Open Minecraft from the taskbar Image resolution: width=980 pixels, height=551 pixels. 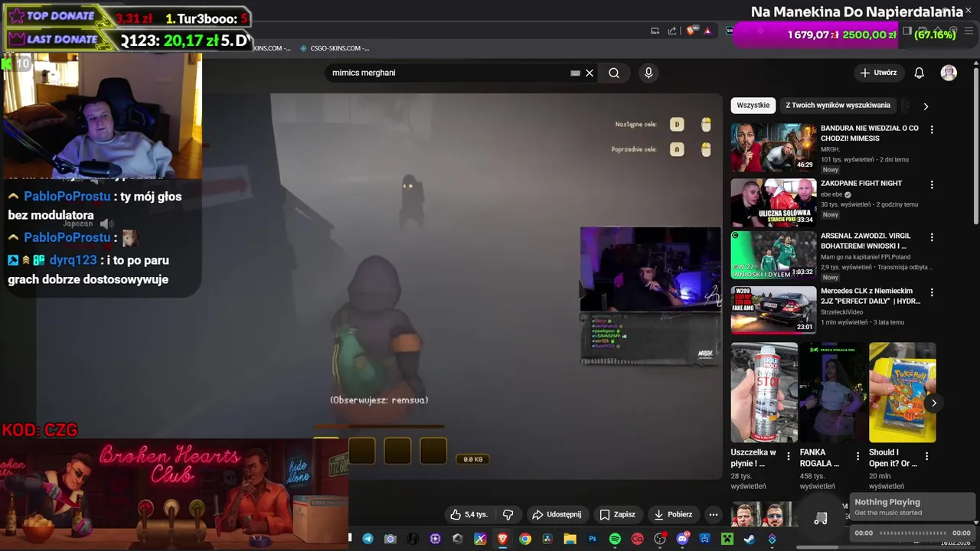click(x=727, y=539)
